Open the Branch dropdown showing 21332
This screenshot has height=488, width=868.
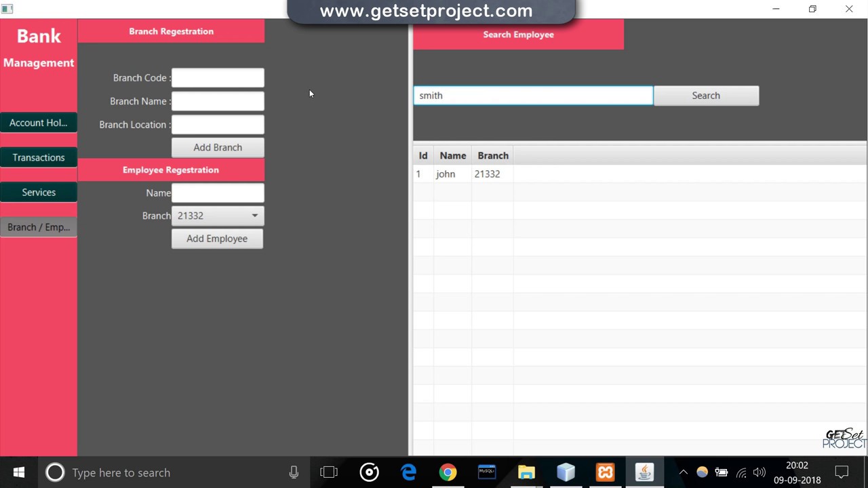point(218,216)
